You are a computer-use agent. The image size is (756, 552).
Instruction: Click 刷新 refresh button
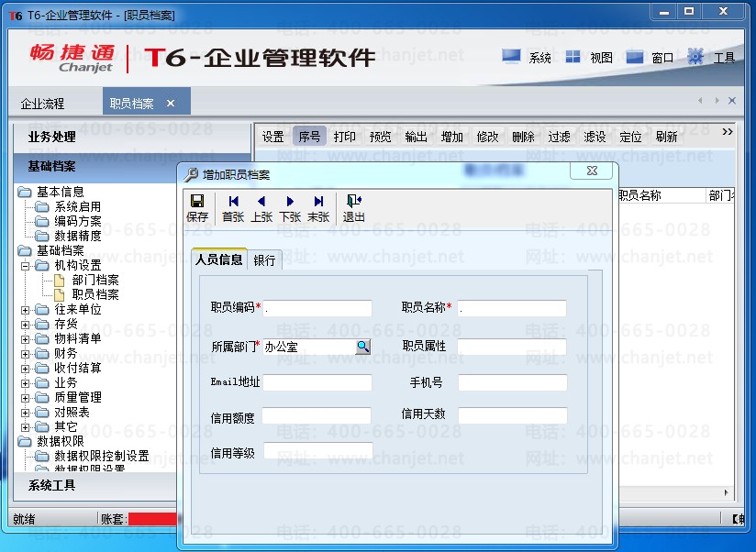666,137
